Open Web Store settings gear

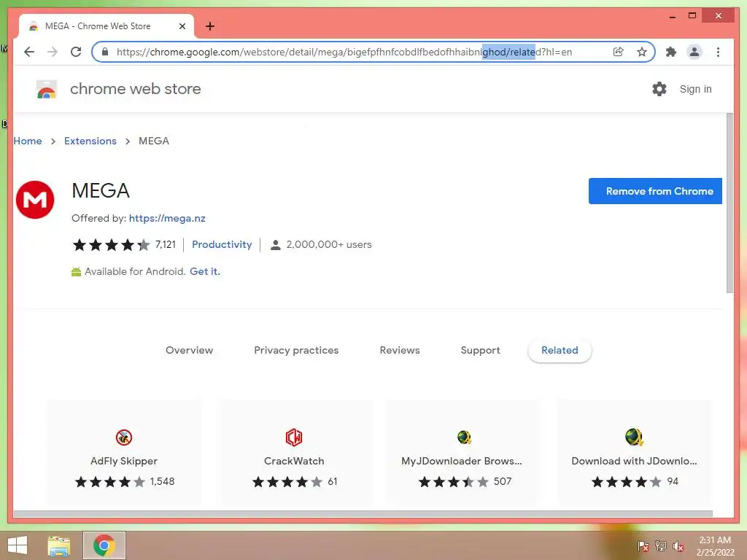pos(659,89)
